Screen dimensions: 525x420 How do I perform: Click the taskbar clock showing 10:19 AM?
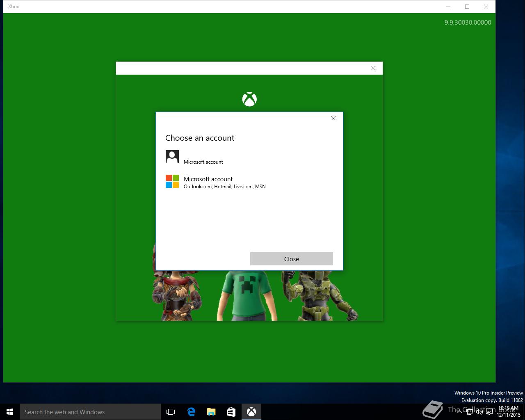509,411
